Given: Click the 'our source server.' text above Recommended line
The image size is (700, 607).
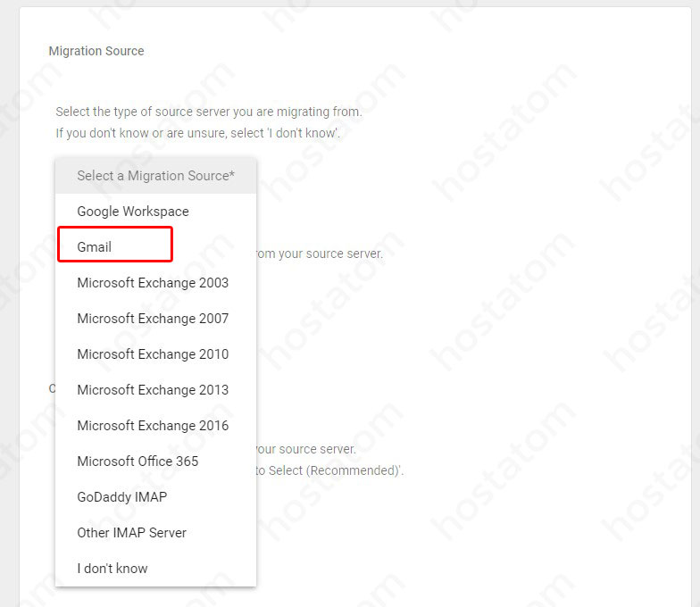Looking at the screenshot, I should (x=306, y=449).
